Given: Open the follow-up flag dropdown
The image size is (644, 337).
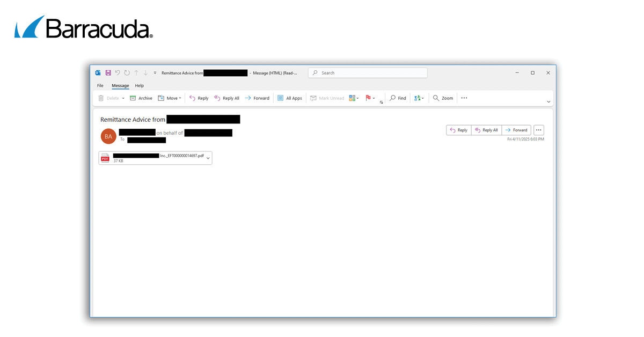Looking at the screenshot, I should pyautogui.click(x=374, y=98).
